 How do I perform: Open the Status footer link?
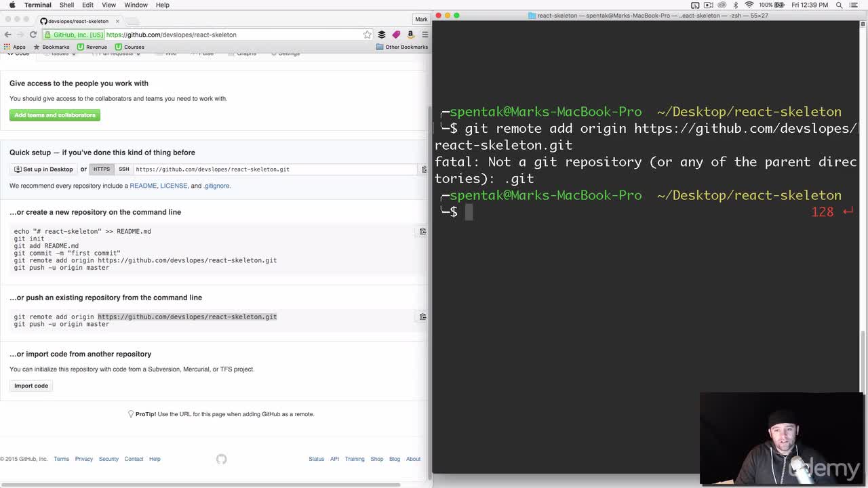[317, 459]
